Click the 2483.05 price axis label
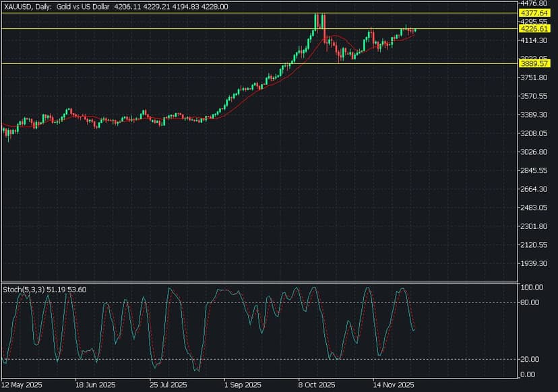 pos(532,207)
